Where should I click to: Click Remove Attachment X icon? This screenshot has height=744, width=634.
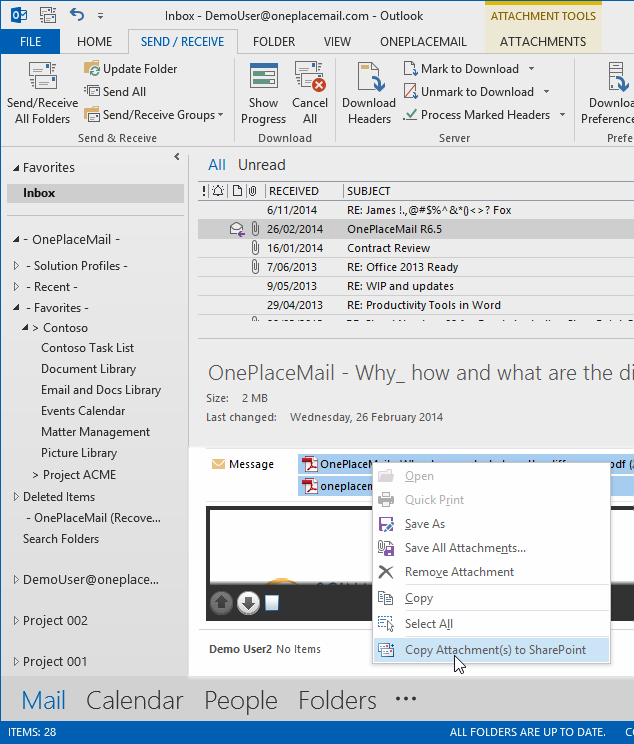click(x=386, y=572)
